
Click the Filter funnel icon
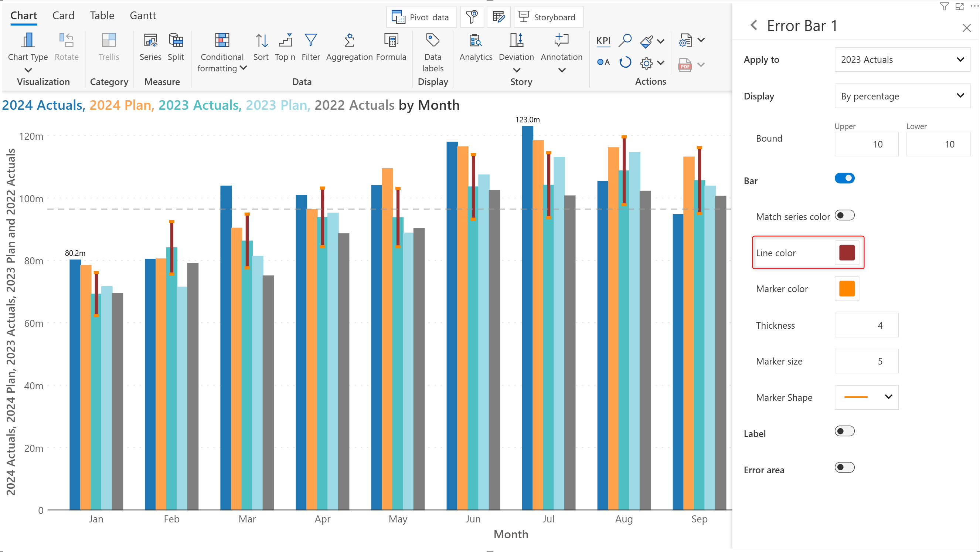click(311, 40)
